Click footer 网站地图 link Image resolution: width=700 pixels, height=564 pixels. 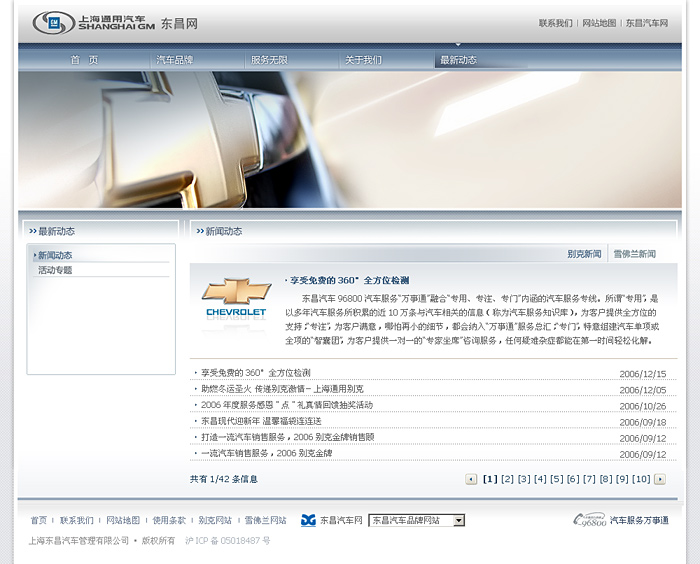coord(123,520)
